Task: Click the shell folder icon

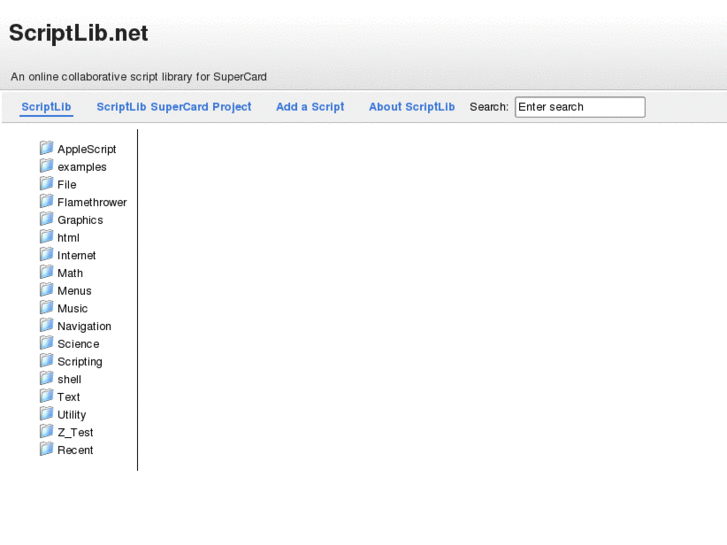Action: pos(46,378)
